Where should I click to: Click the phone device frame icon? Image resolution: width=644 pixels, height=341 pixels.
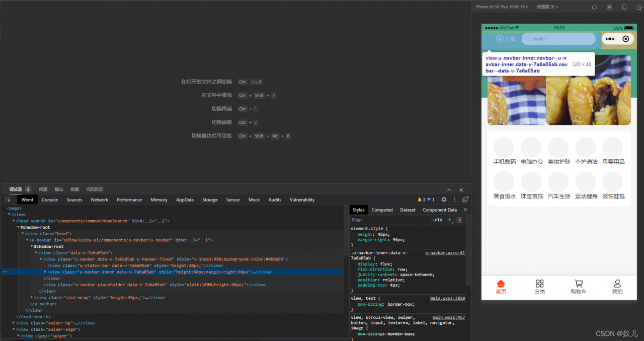tap(624, 7)
